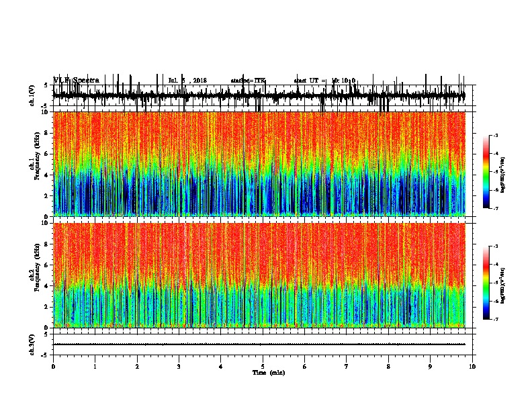532x411 pixels.
Task: Click the '-3' label on ch.1 colorbar
Action: pyautogui.click(x=495, y=136)
